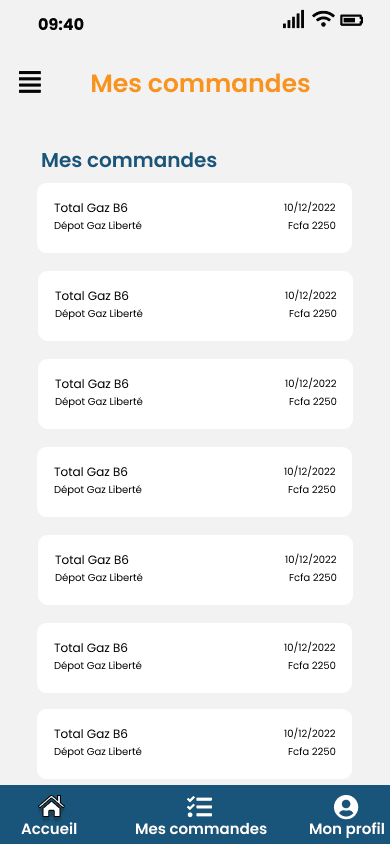Open the hamburger menu
This screenshot has width=390, height=844.
click(30, 82)
